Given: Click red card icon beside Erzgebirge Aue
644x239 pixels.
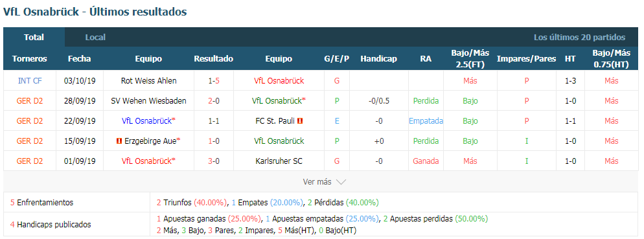Looking at the screenshot, I should tap(119, 141).
